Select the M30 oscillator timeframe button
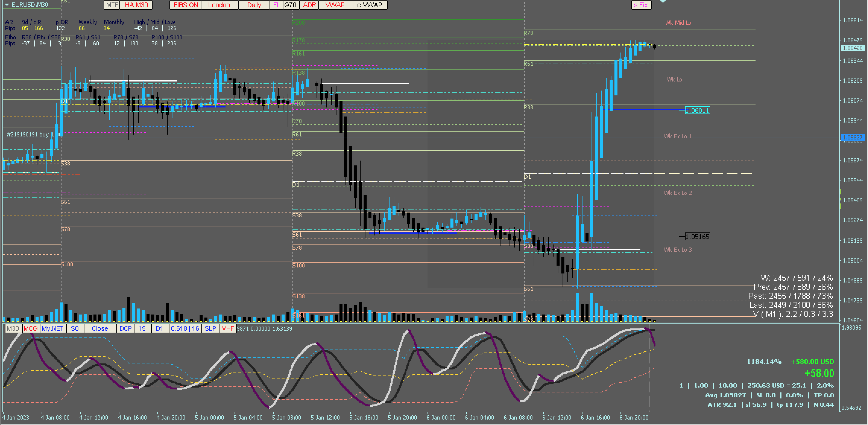This screenshot has height=425, width=868. pyautogui.click(x=13, y=328)
